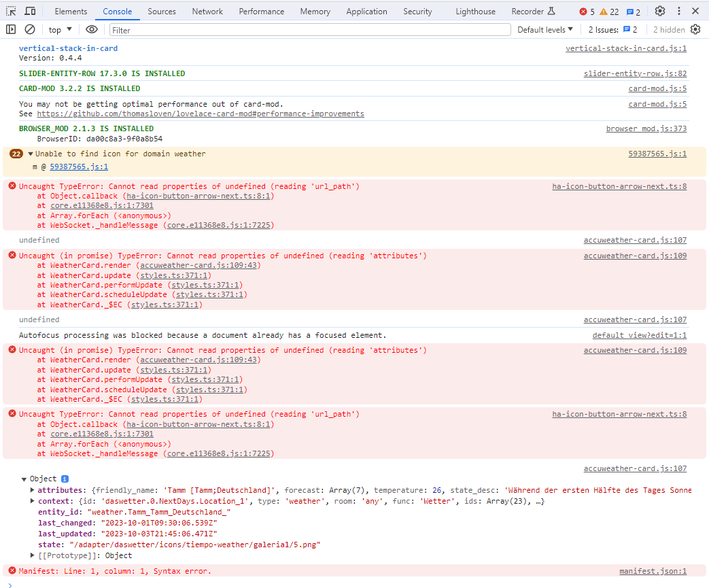
Task: Click the 2 hidden messages label
Action: click(x=669, y=30)
